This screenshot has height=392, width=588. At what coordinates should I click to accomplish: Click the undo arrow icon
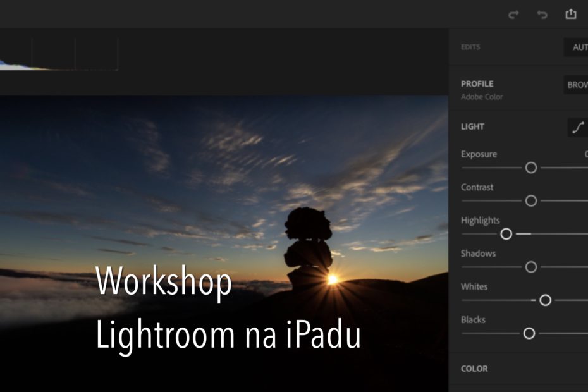[542, 14]
